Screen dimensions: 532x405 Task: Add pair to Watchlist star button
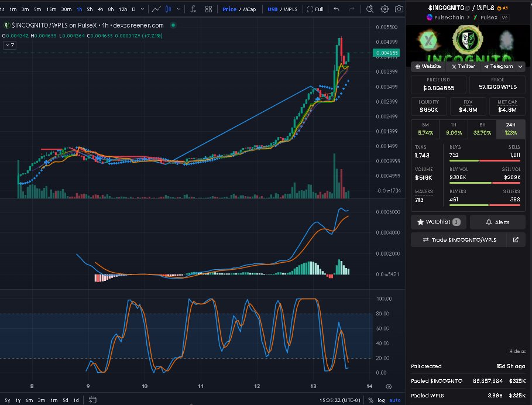(438, 222)
